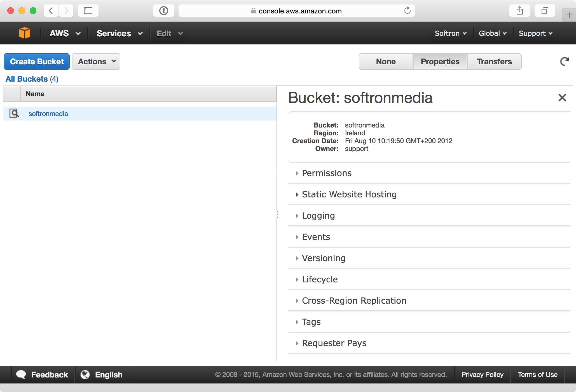Screen dimensions: 576x392
Task: Open the Softron account dropdown
Action: [451, 34]
